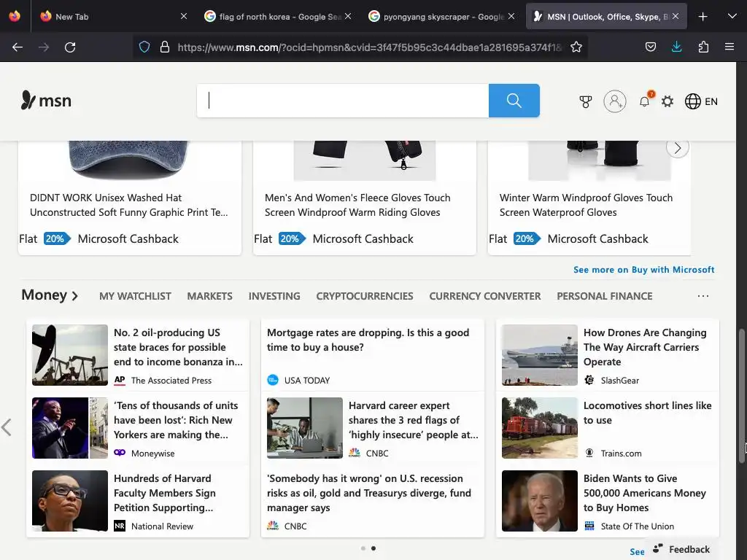Save page to Pocket

tap(651, 47)
